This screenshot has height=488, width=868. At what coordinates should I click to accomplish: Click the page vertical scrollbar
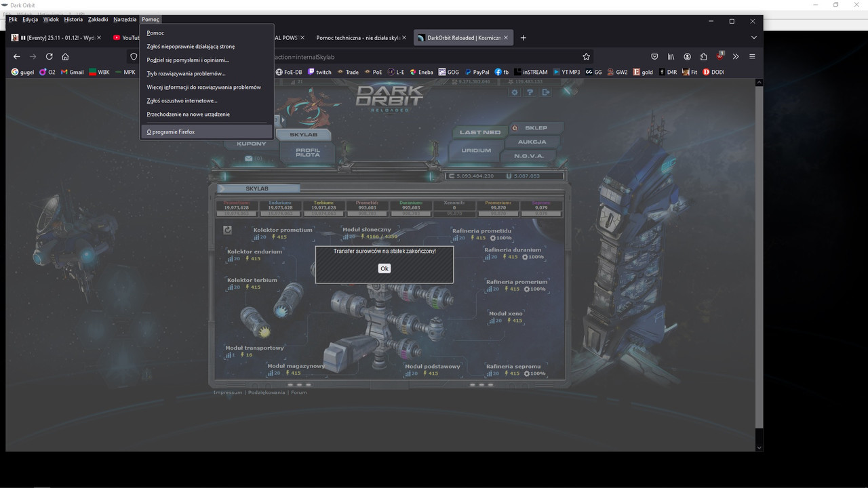[x=759, y=258]
